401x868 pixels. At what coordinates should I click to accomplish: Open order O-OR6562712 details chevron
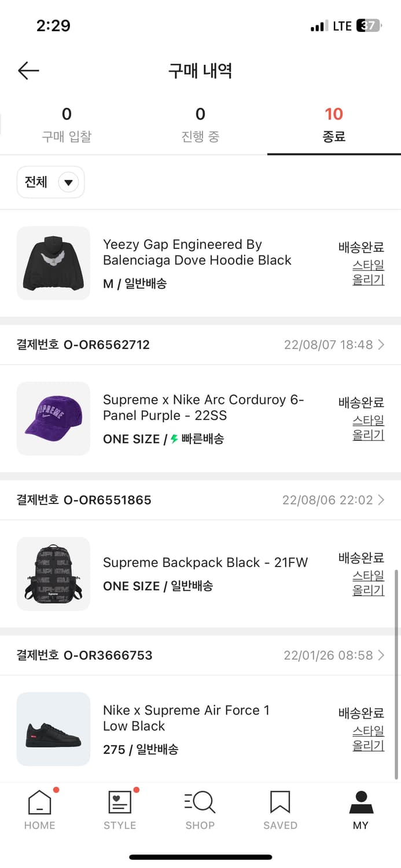[x=381, y=345]
